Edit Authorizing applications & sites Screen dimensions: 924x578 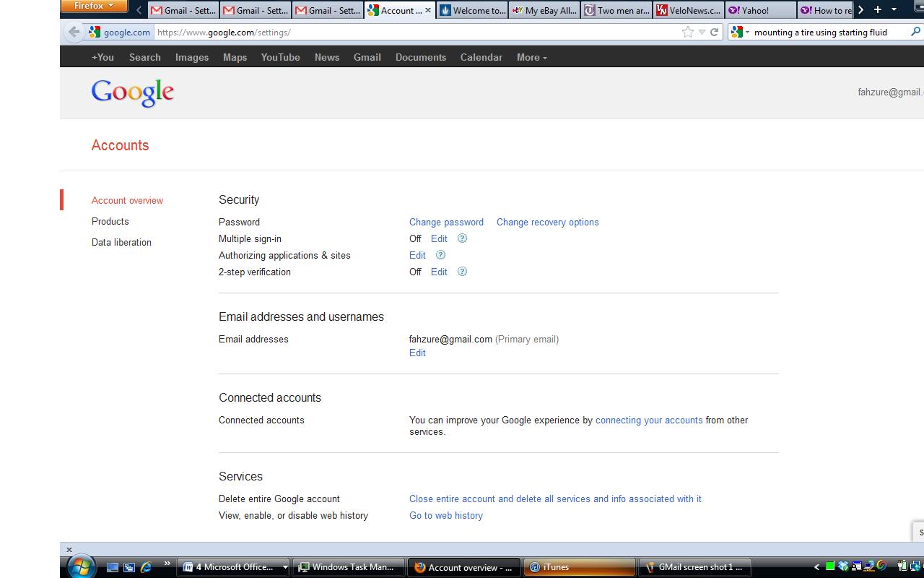tap(417, 255)
